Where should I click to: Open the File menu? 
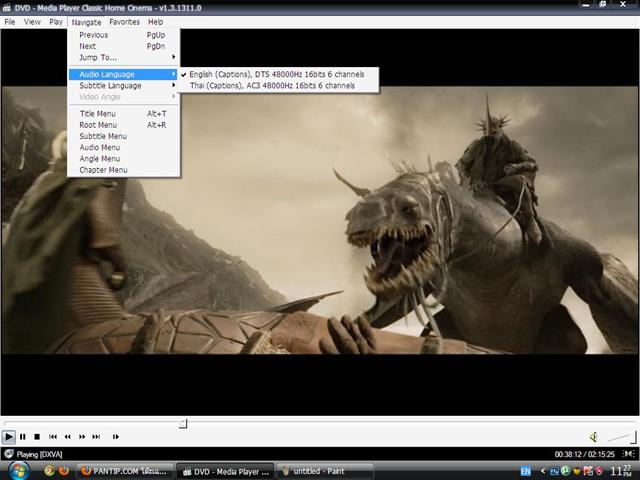[x=10, y=22]
